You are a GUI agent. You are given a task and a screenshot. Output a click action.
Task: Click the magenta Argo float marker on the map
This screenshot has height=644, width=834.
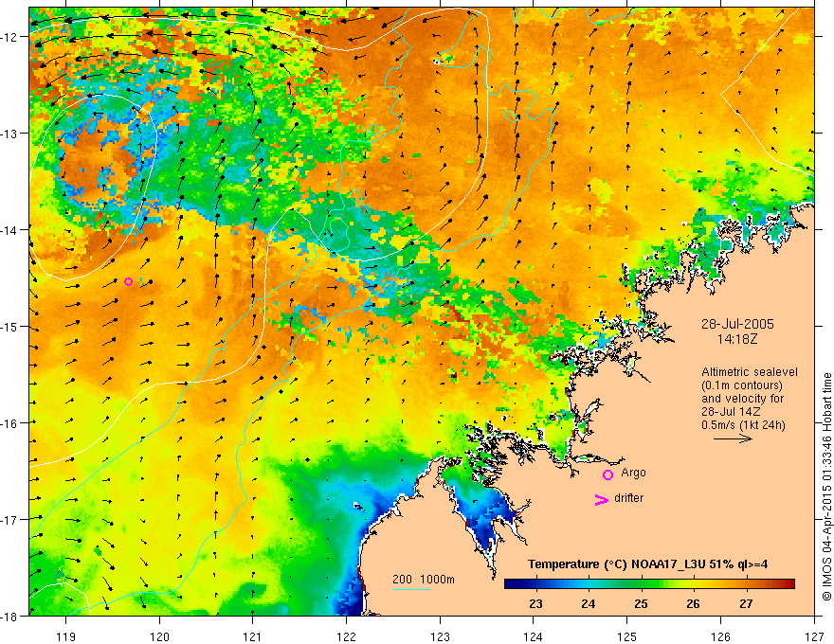tap(128, 281)
